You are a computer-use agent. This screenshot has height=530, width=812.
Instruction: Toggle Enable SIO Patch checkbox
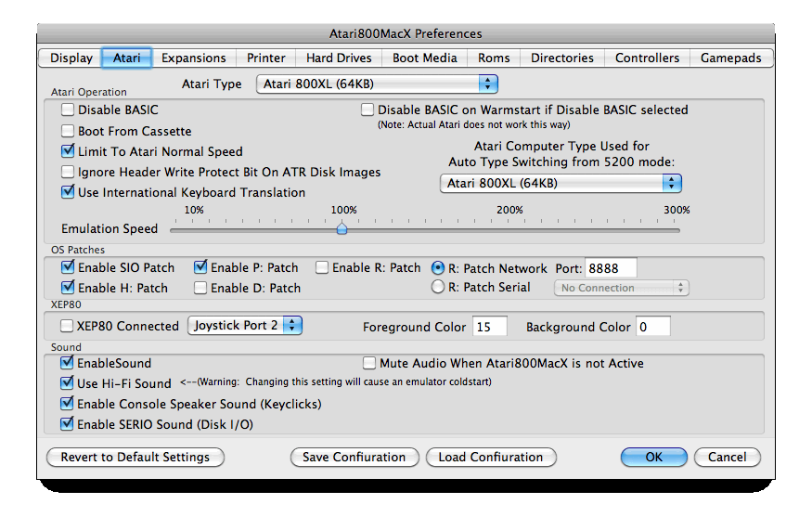(x=68, y=267)
